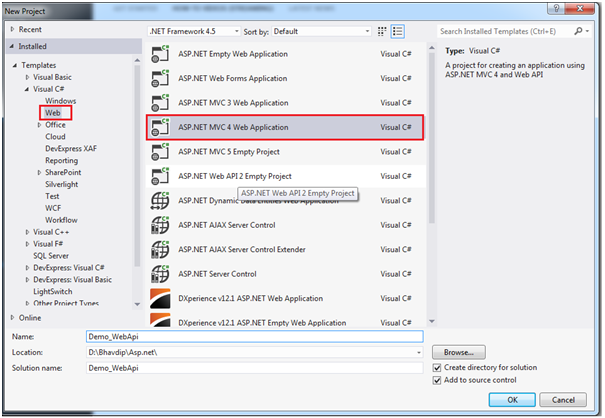Screen dimensions: 605x418
Task: Click the OK button
Action: 512,400
